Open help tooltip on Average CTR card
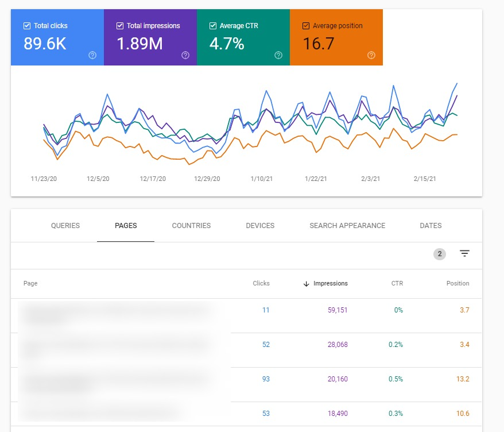The width and height of the screenshot is (504, 432). pyautogui.click(x=278, y=56)
